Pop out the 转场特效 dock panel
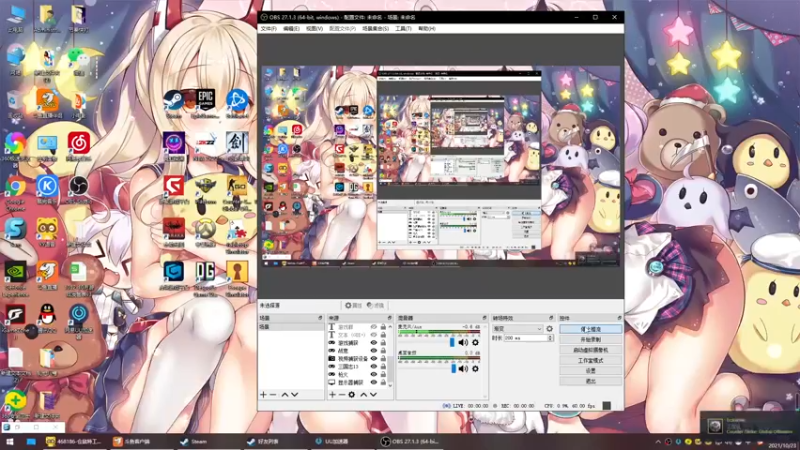Screen dimensions: 800x450 click(551, 318)
